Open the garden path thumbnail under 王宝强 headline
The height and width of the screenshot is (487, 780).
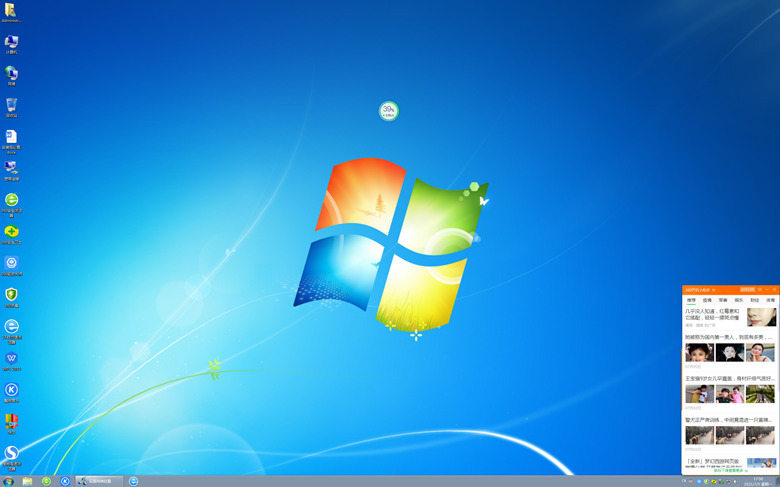[x=760, y=394]
